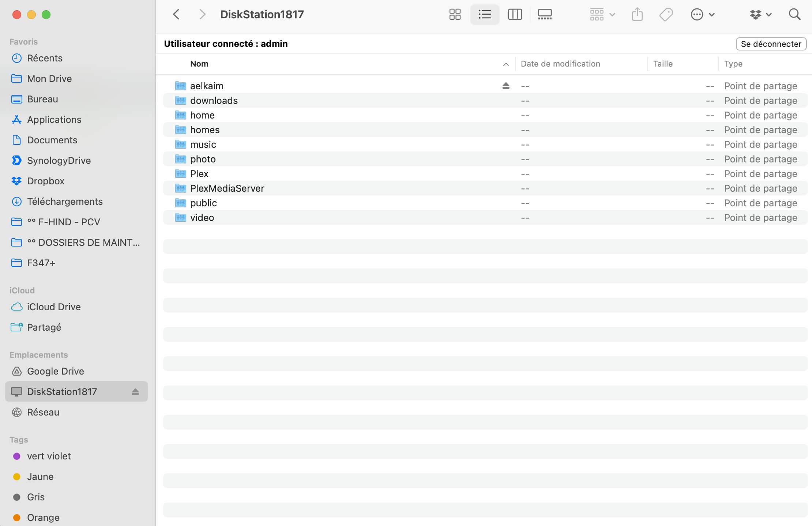Select the list view toggle
Image resolution: width=812 pixels, height=526 pixels.
click(485, 15)
